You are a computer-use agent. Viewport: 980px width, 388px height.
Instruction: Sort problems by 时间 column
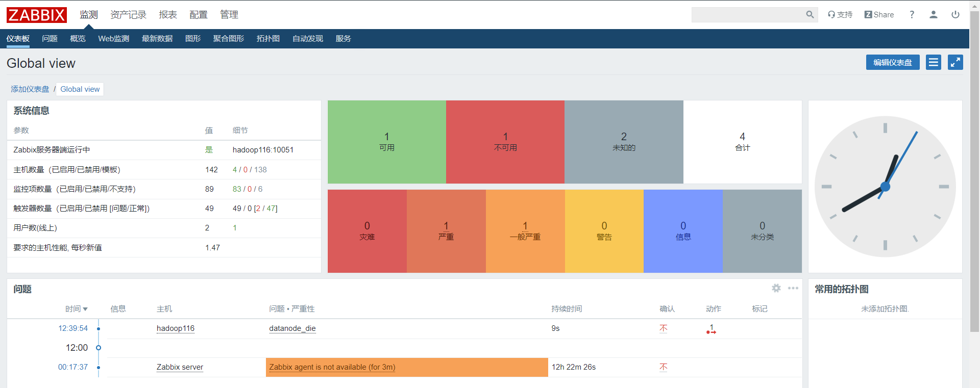coord(76,309)
